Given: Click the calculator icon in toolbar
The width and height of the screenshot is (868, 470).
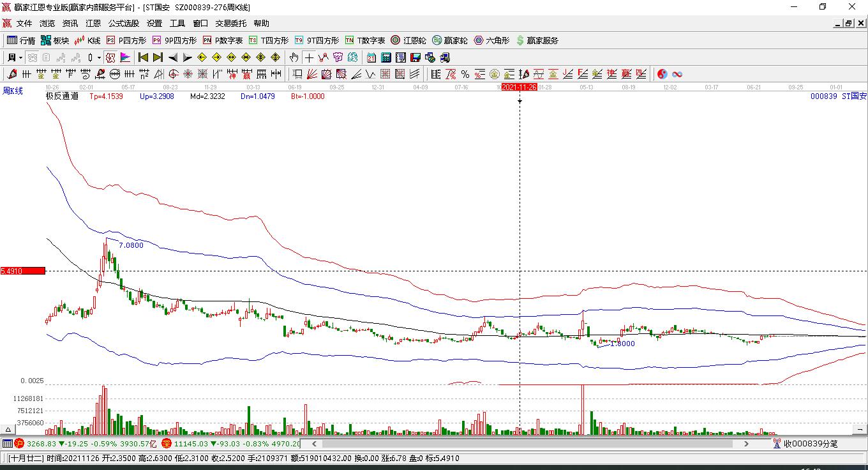Looking at the screenshot, I should (x=385, y=57).
